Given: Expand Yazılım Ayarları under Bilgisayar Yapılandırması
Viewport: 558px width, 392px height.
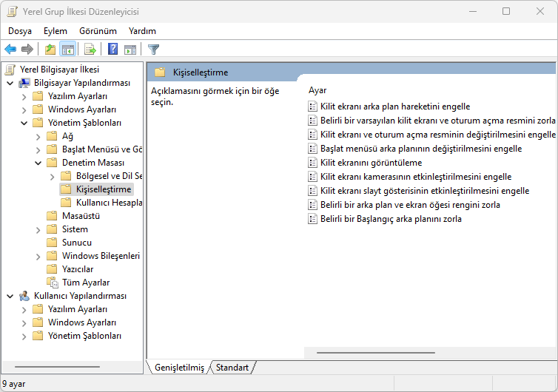Looking at the screenshot, I should tap(24, 97).
